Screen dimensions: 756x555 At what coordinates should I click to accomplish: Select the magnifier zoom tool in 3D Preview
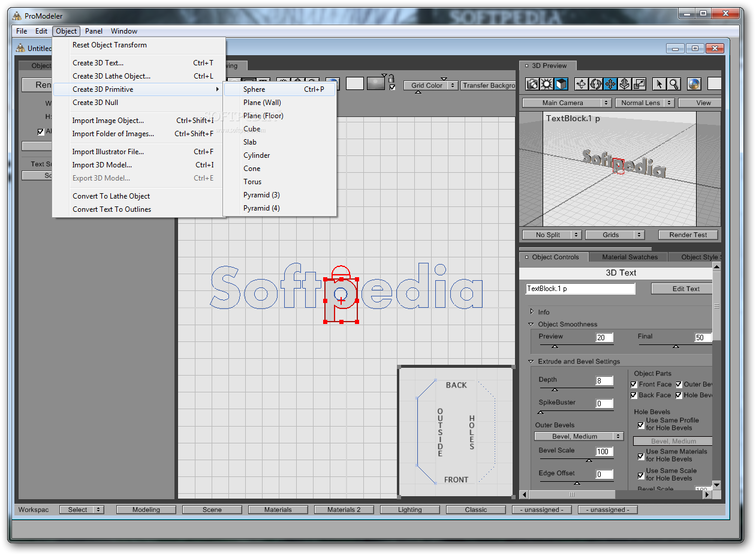(674, 84)
